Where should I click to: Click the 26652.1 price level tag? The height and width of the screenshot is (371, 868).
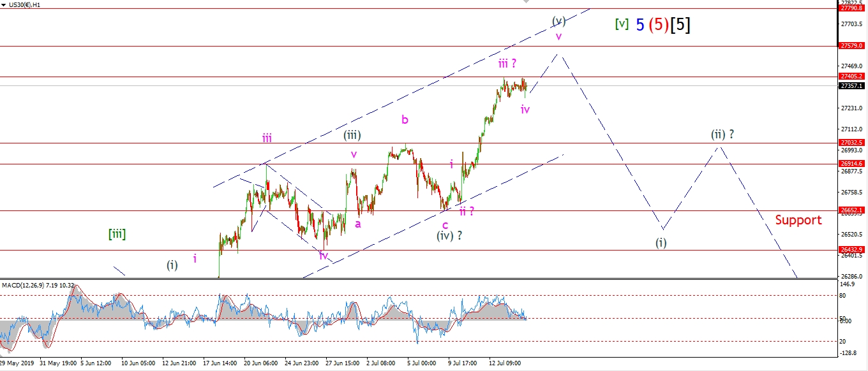pos(851,210)
